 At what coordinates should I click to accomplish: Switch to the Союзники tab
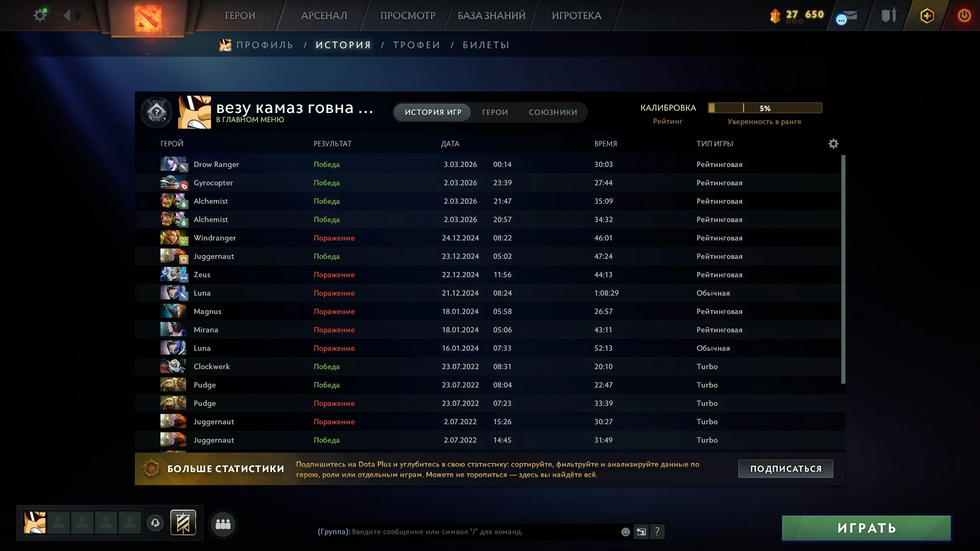[553, 112]
